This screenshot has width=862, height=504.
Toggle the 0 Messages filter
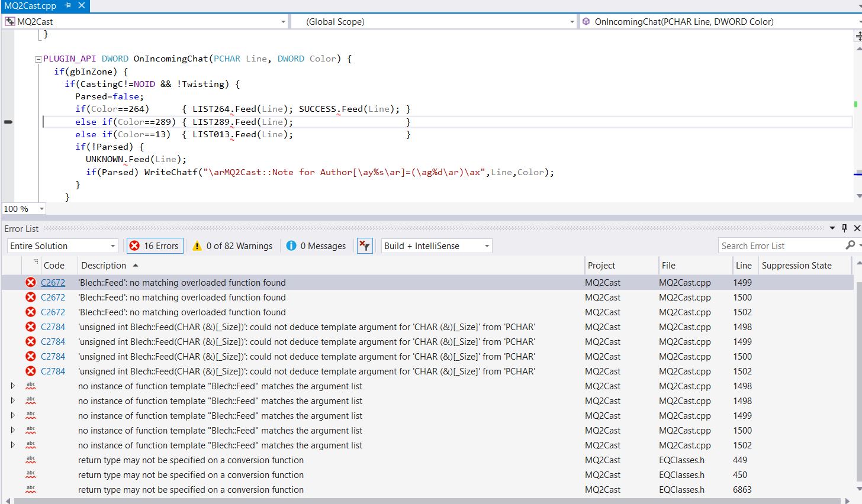pos(316,246)
